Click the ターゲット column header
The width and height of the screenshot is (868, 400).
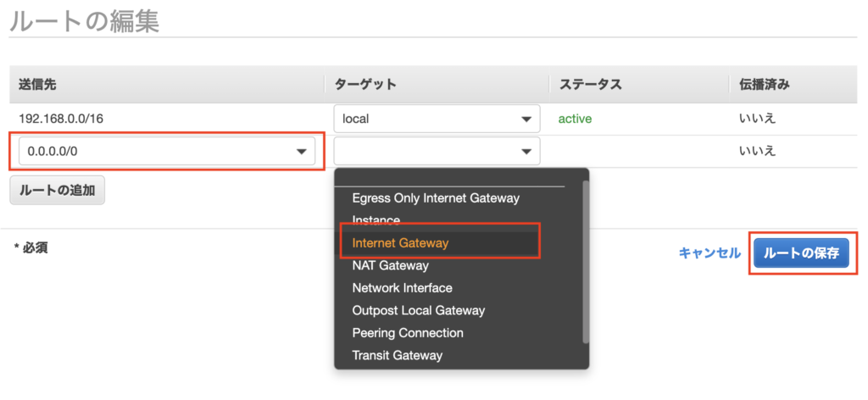[365, 84]
